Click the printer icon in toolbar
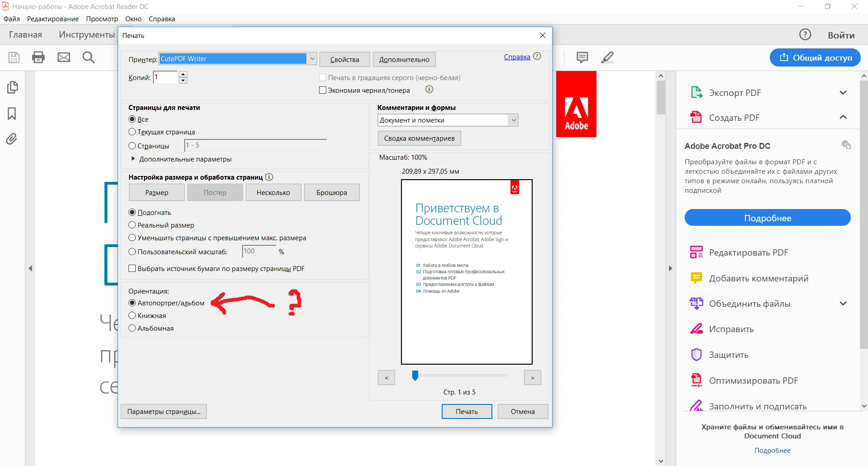This screenshot has width=868, height=466. coord(38,57)
